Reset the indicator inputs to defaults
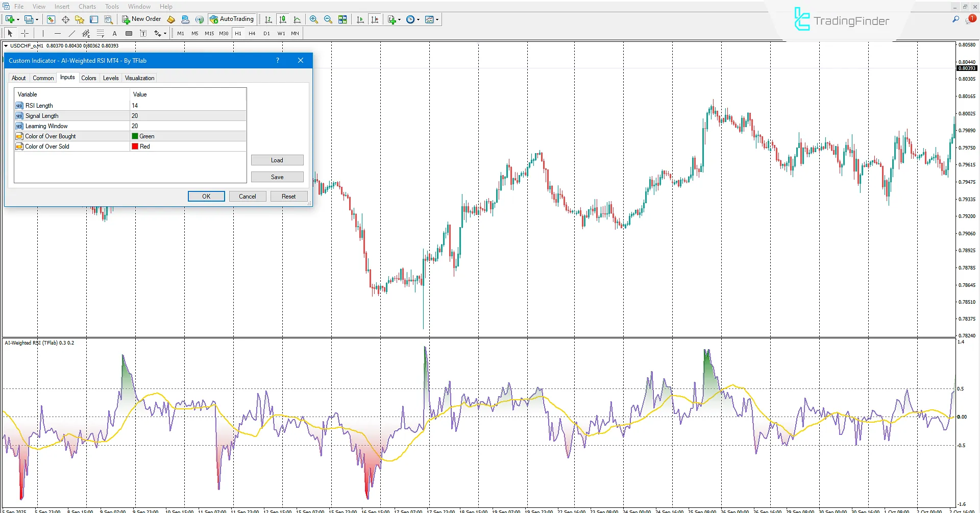 289,196
